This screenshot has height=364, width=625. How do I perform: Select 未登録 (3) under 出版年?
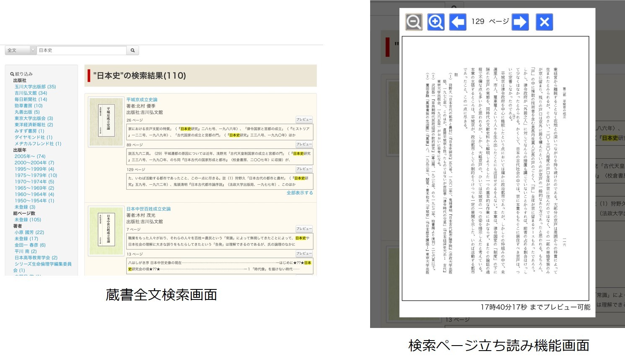click(25, 207)
